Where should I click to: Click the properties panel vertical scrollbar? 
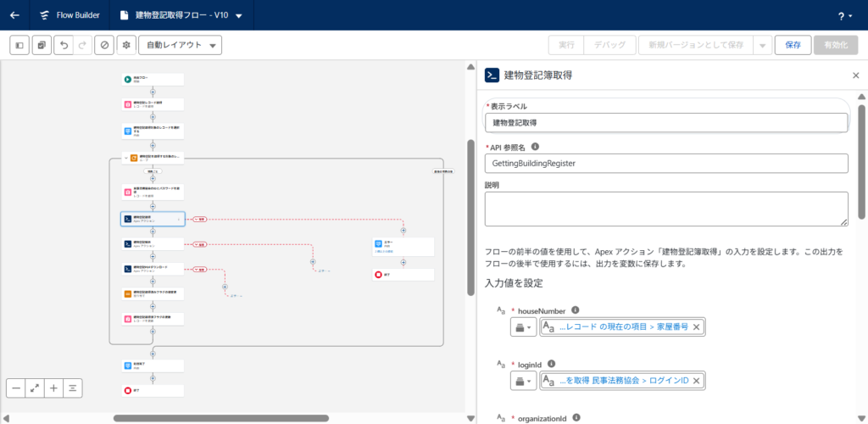(x=861, y=162)
